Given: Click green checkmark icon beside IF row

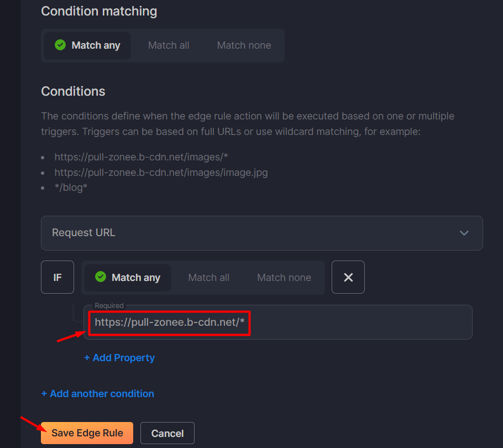Looking at the screenshot, I should (x=101, y=277).
